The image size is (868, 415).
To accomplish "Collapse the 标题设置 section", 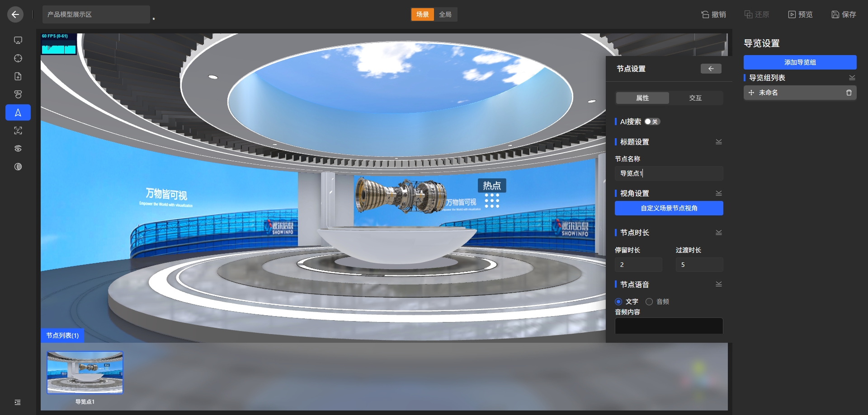I will pos(718,142).
